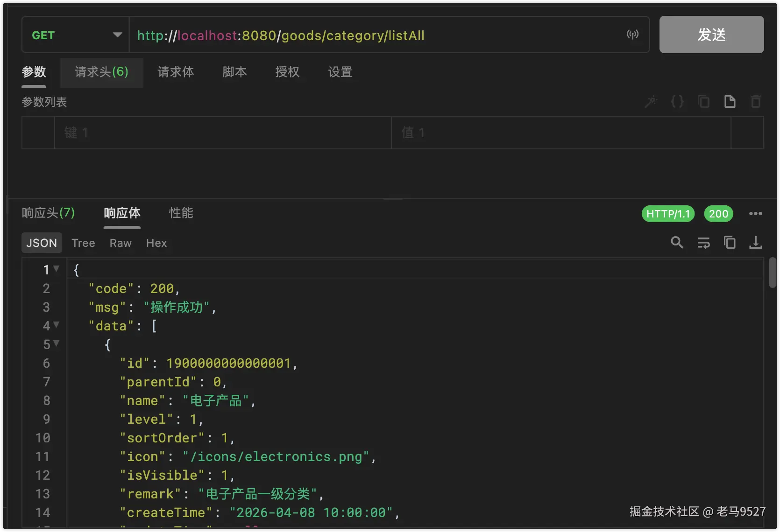780x532 pixels.
Task: Click the 发送 send button
Action: click(x=711, y=34)
